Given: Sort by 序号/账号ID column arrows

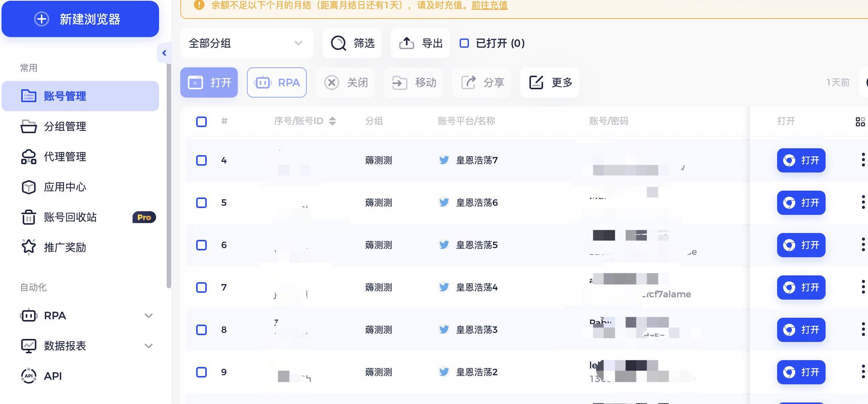Looking at the screenshot, I should click(x=333, y=121).
